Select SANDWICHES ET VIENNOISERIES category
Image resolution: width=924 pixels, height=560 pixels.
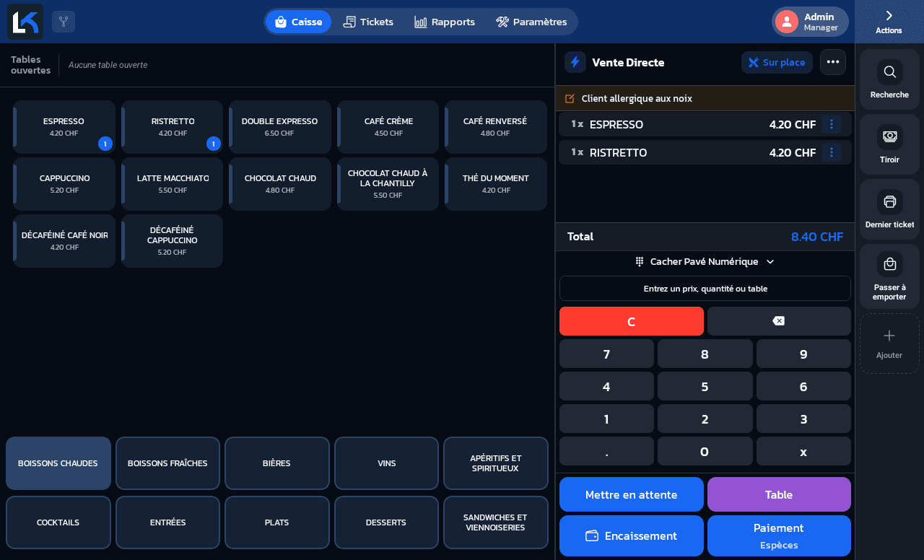coord(496,522)
